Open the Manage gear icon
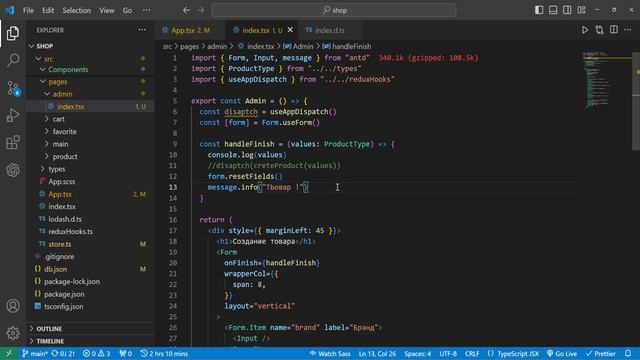Viewport: 640px width, 360px height. (x=13, y=333)
